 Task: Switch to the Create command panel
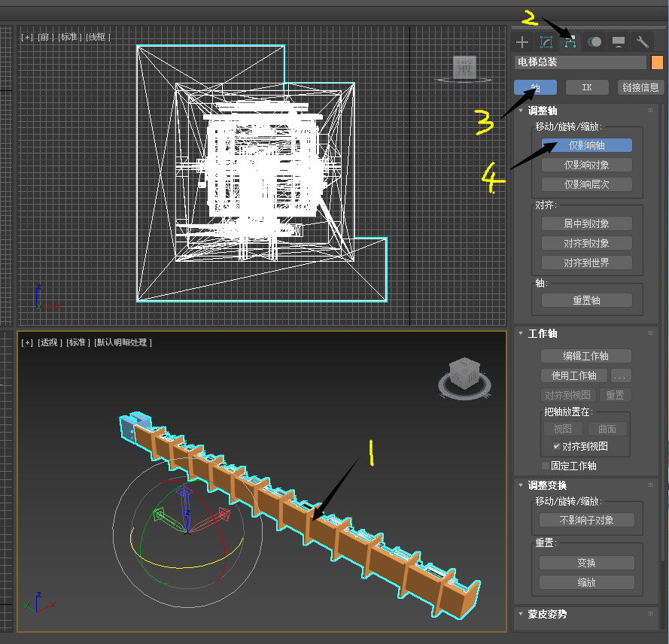pyautogui.click(x=522, y=41)
